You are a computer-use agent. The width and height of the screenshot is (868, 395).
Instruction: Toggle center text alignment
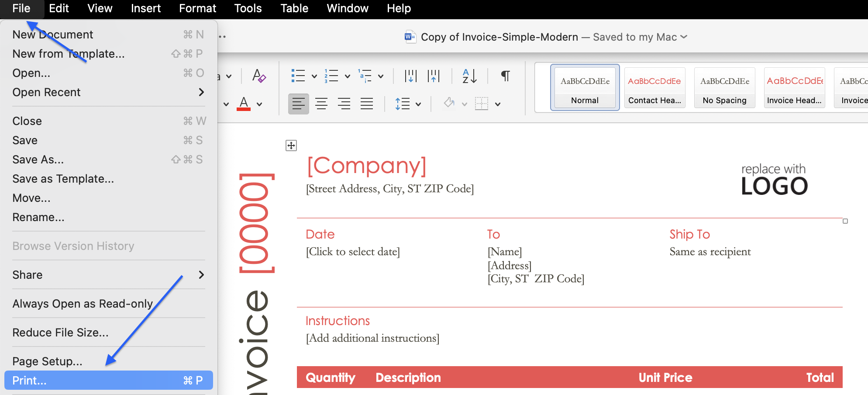[321, 104]
